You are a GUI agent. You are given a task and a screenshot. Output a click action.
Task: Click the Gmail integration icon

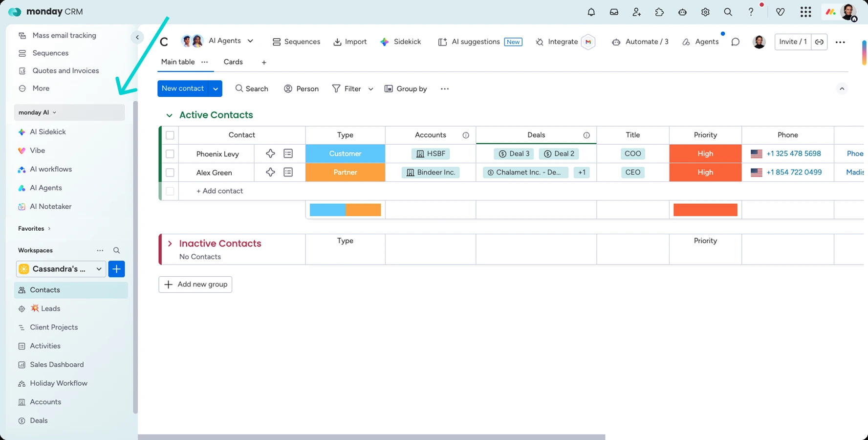pos(588,42)
